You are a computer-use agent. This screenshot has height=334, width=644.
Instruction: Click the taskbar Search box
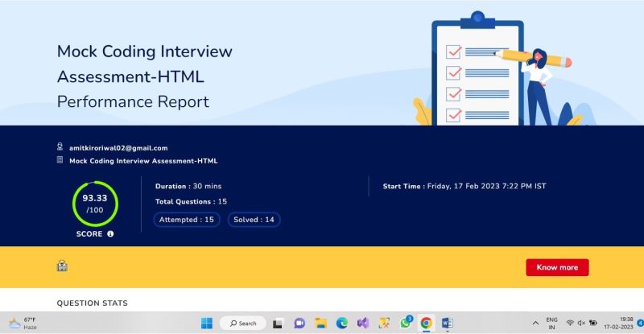point(243,324)
